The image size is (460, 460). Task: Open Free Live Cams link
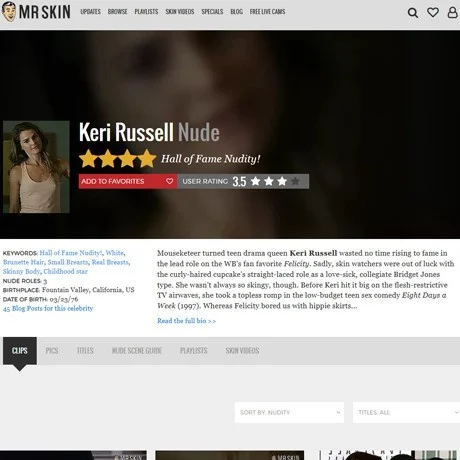click(267, 12)
